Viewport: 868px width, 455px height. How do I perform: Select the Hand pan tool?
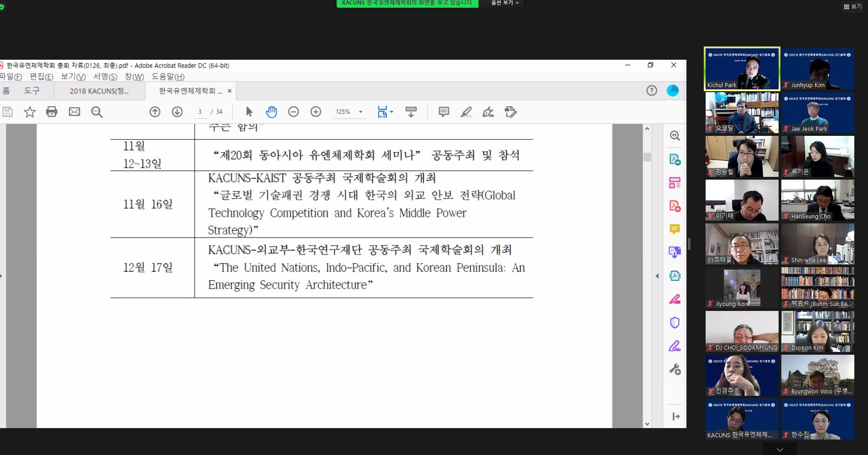point(271,112)
